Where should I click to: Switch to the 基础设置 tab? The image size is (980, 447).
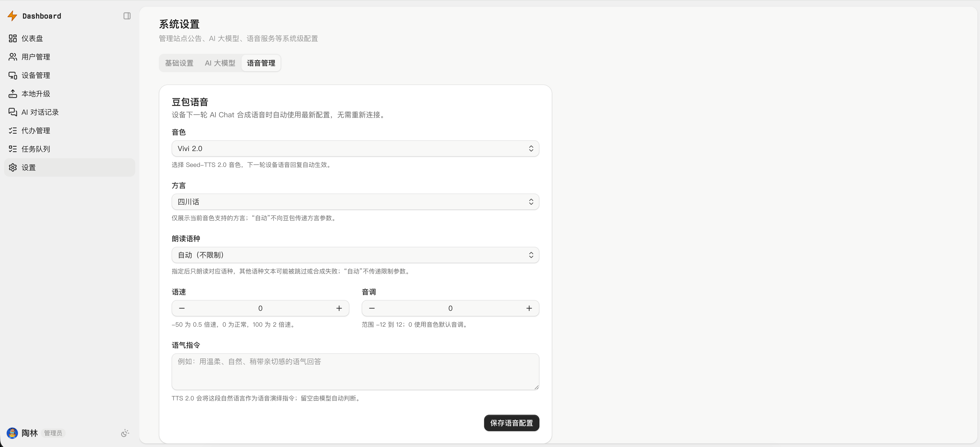point(179,63)
